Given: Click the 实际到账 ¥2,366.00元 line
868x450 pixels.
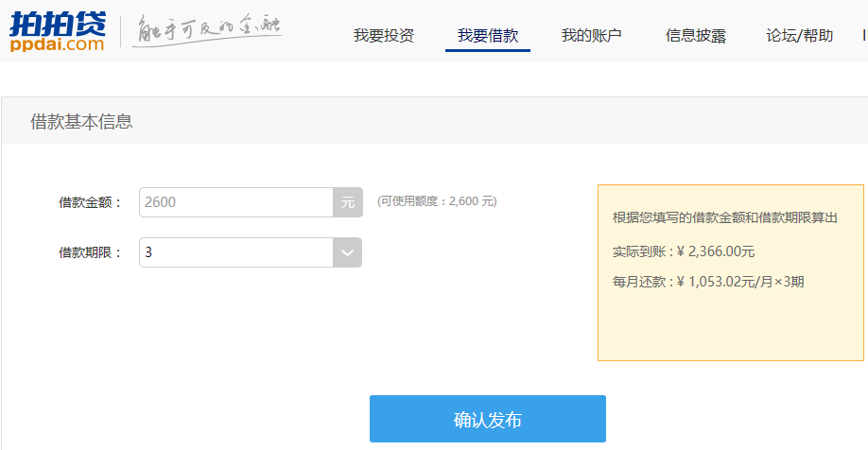Looking at the screenshot, I should (683, 251).
